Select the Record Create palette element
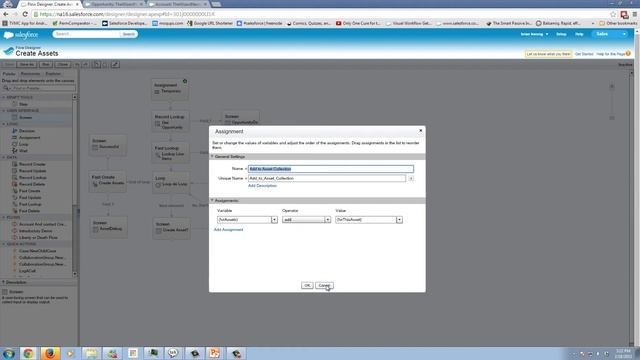The image size is (640, 360). 32,164
